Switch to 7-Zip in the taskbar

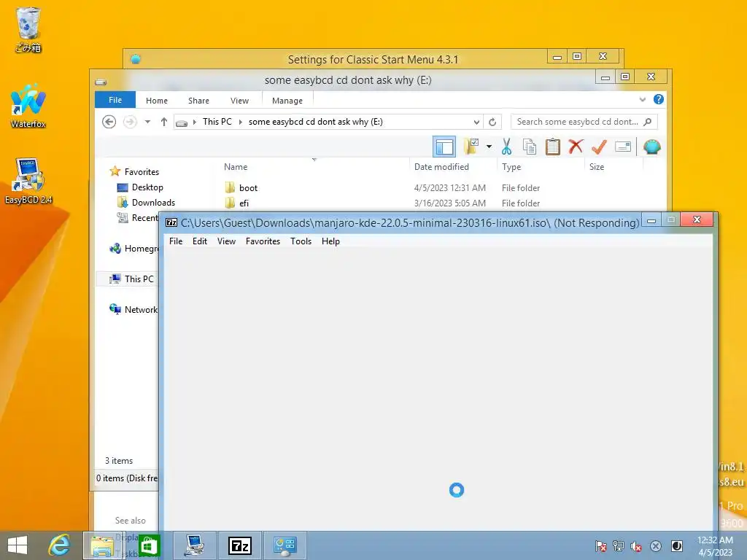(x=239, y=545)
